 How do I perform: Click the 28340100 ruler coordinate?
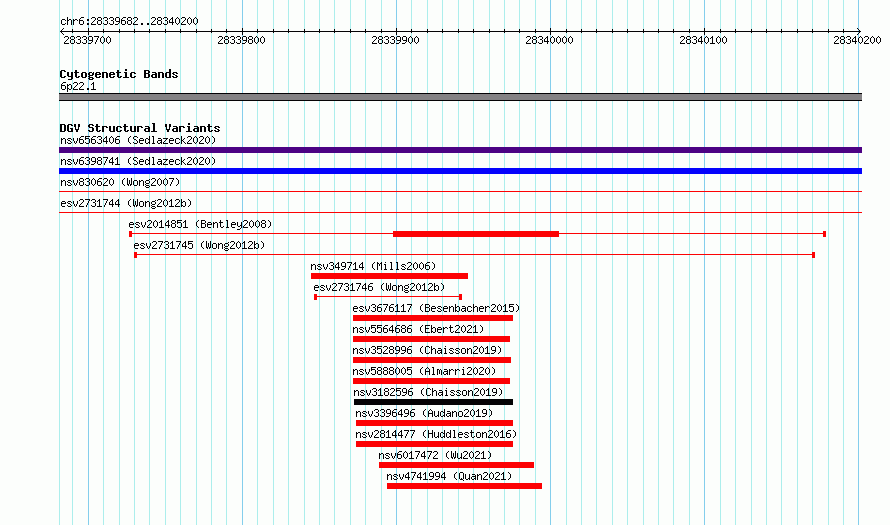click(x=703, y=40)
